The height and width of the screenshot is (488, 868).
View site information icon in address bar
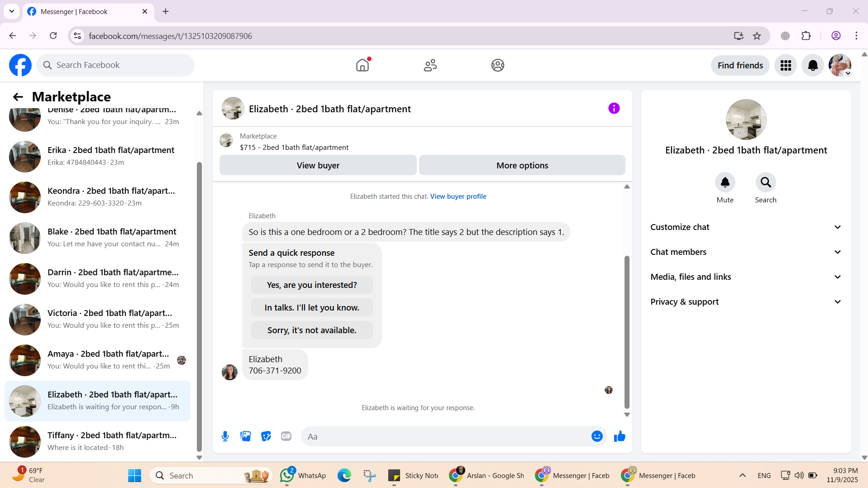tap(77, 36)
